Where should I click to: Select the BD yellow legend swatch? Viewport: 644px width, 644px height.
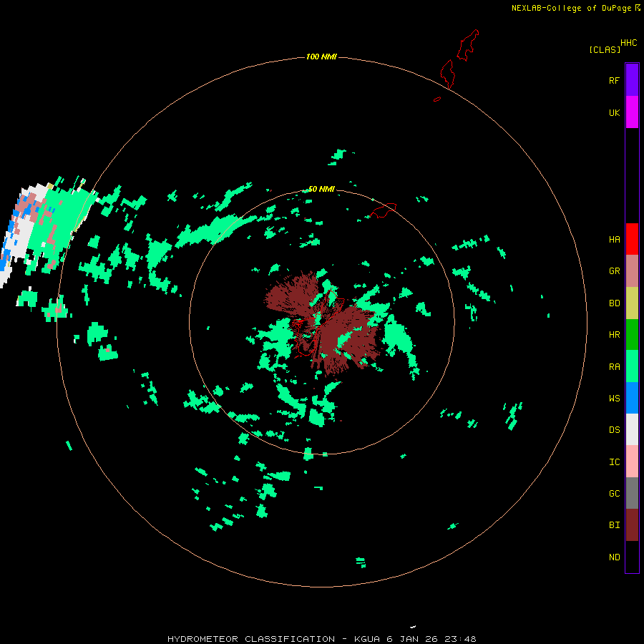point(632,303)
